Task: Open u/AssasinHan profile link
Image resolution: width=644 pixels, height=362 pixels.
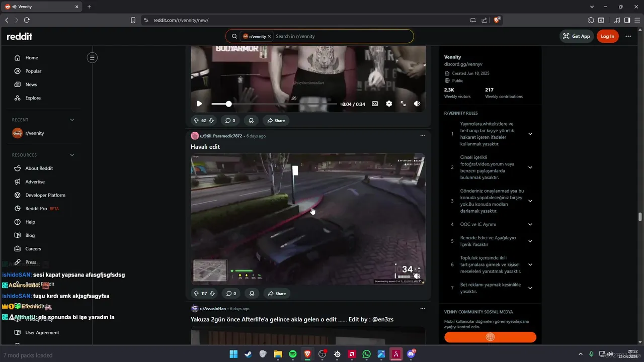Action: click(213, 308)
